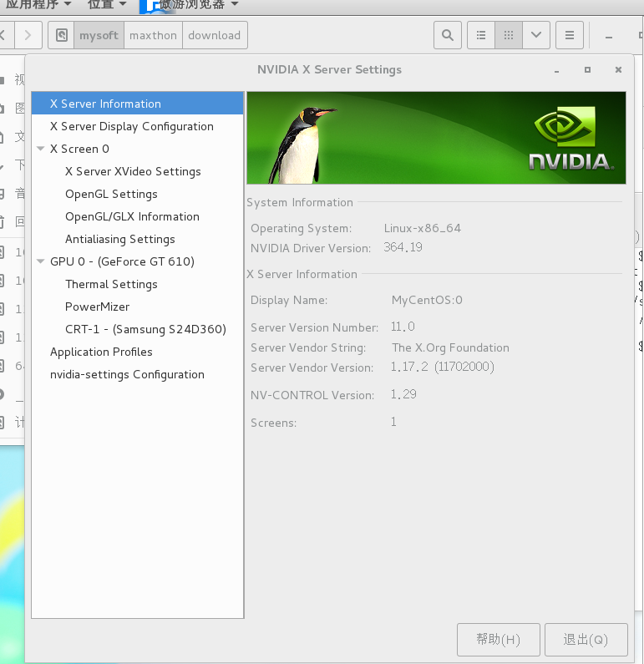Open Thermal Settings page
The width and height of the screenshot is (644, 664).
[x=111, y=284]
